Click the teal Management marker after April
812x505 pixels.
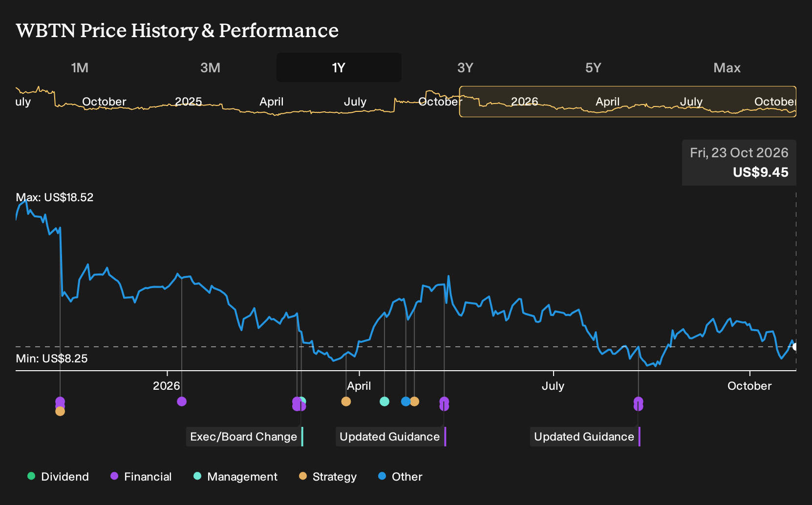tap(385, 401)
